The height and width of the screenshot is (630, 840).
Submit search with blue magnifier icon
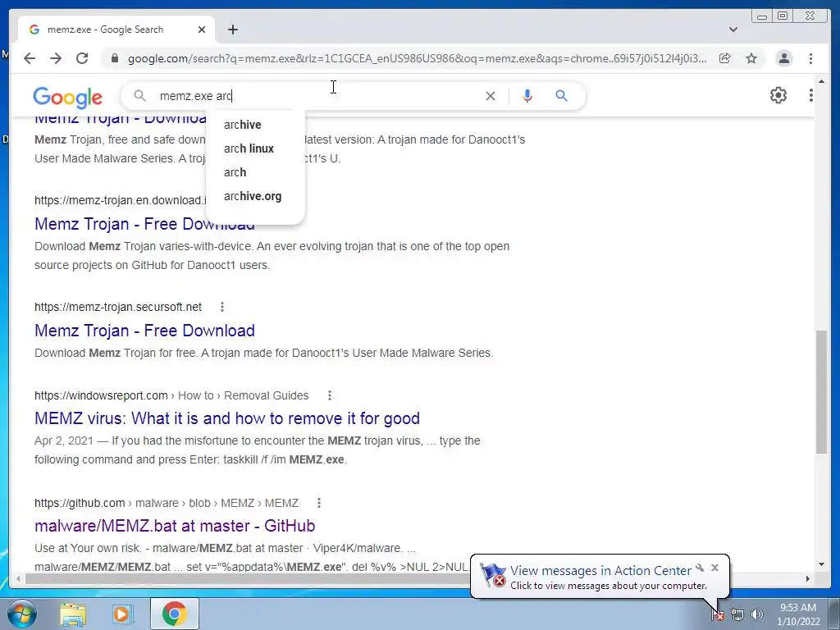[x=561, y=96]
